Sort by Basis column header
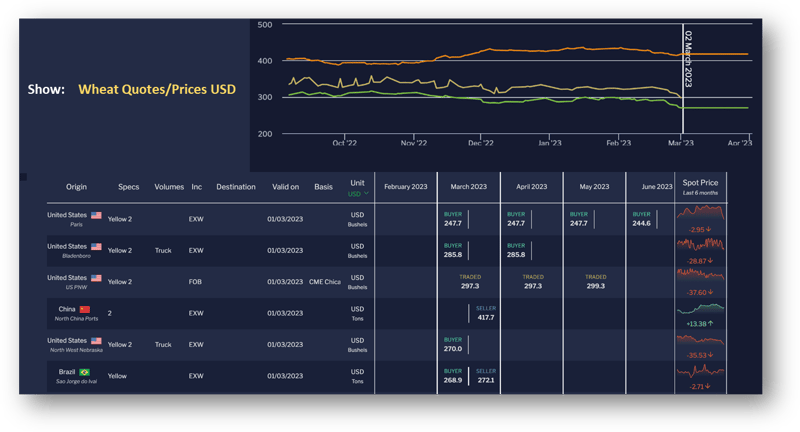This screenshot has height=432, width=800. click(323, 187)
